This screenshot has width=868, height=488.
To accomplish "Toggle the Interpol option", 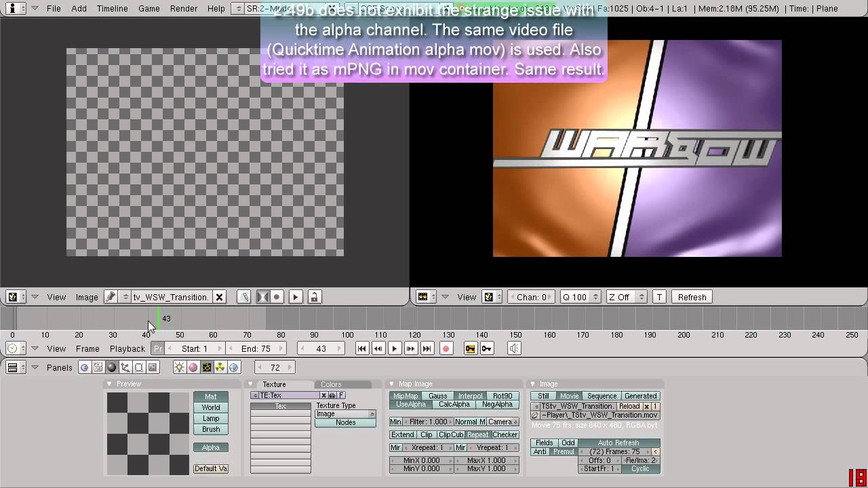I will (470, 396).
